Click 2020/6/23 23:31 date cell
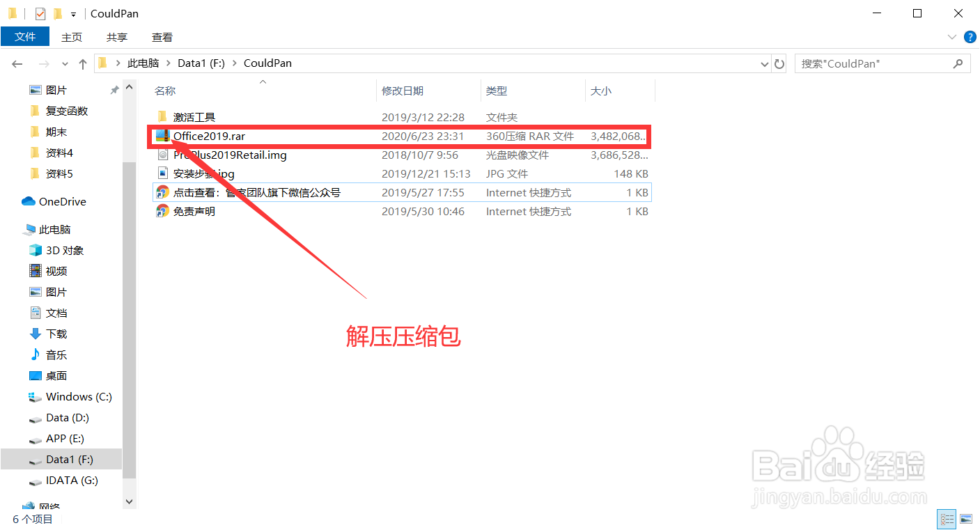This screenshot has height=530, width=980. [423, 136]
